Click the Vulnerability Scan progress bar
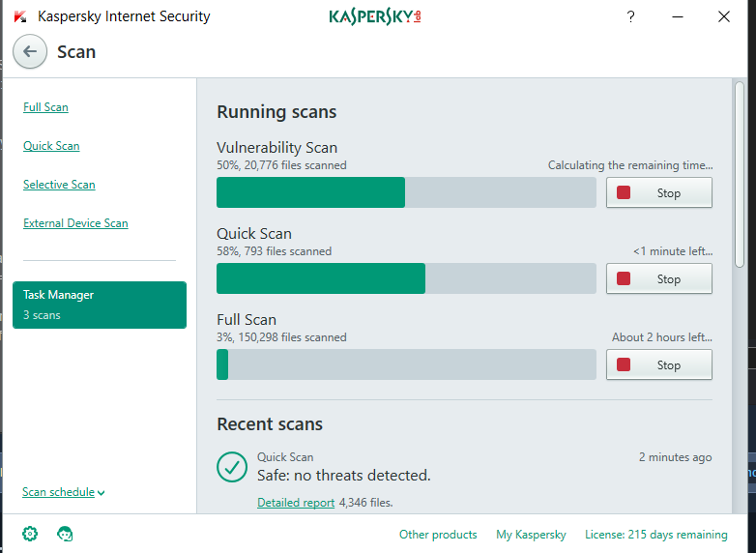 coord(406,192)
